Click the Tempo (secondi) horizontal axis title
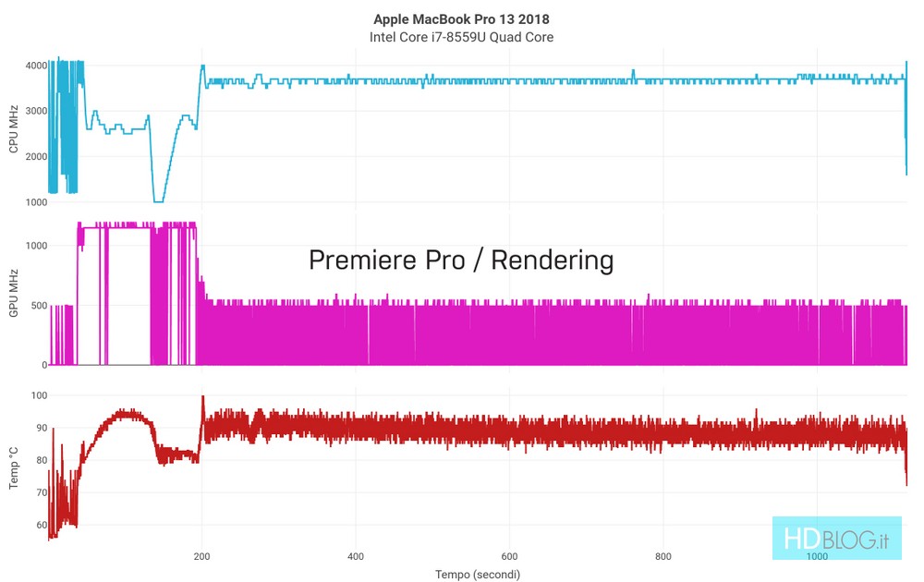This screenshot has height=582, width=924. click(478, 575)
